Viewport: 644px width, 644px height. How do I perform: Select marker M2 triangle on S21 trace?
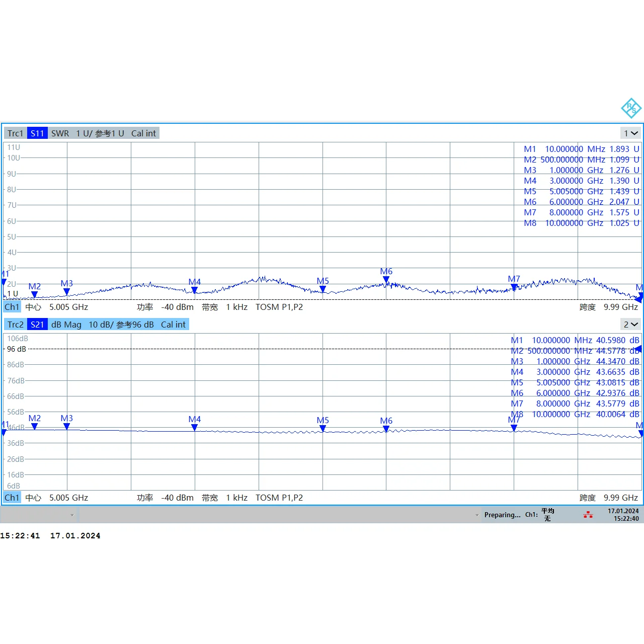[x=34, y=427]
